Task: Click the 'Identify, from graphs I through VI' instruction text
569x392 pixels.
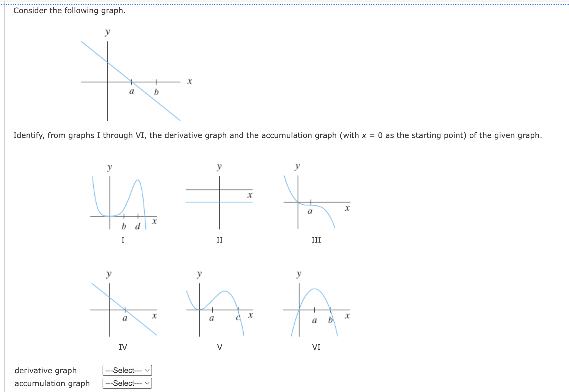Action: [x=277, y=135]
